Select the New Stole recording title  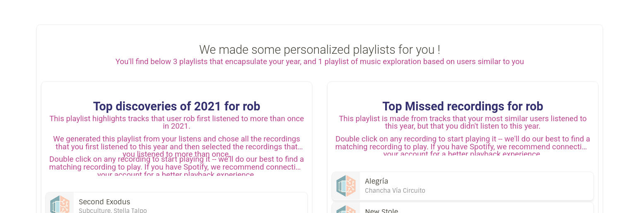pyautogui.click(x=381, y=211)
